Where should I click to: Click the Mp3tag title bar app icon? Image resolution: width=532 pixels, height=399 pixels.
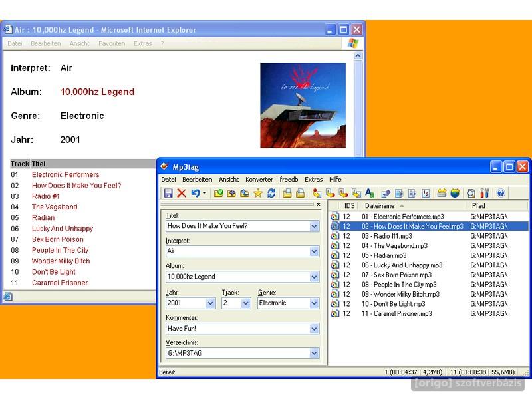click(x=164, y=166)
